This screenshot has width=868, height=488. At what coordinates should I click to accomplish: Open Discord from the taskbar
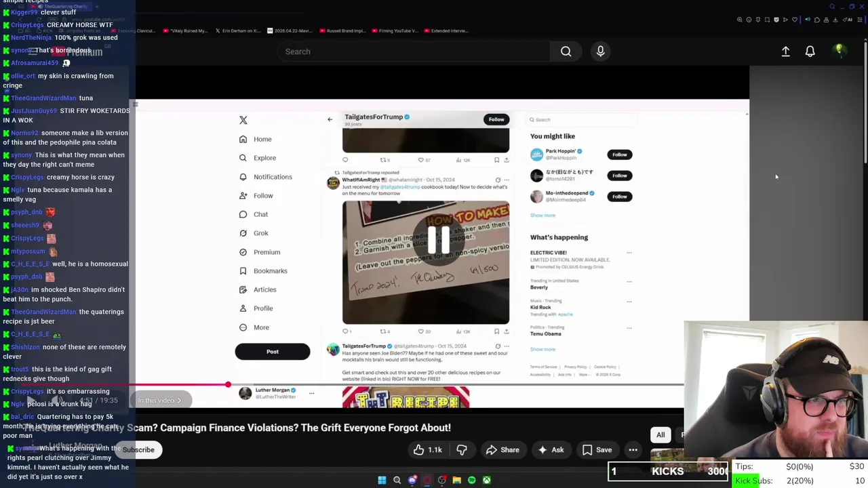(x=412, y=481)
